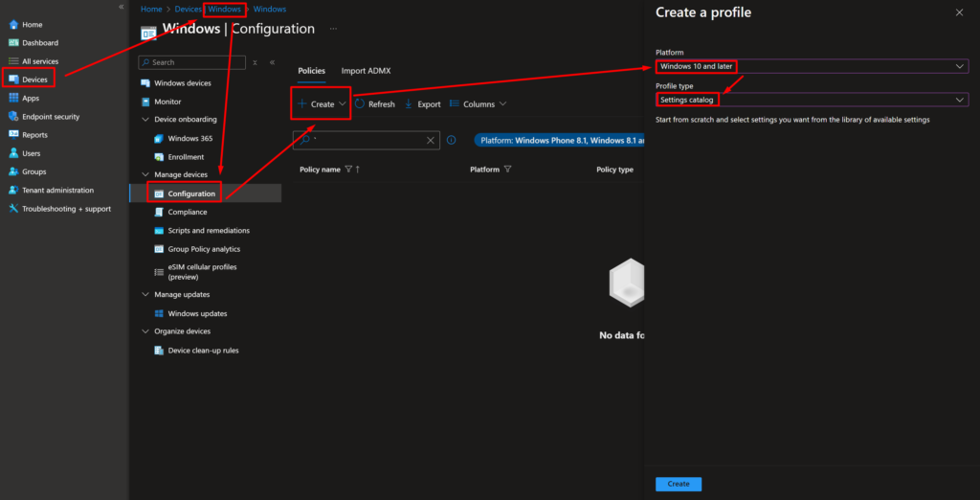The height and width of the screenshot is (500, 980).
Task: Collapse the Organize devices section
Action: click(x=145, y=331)
